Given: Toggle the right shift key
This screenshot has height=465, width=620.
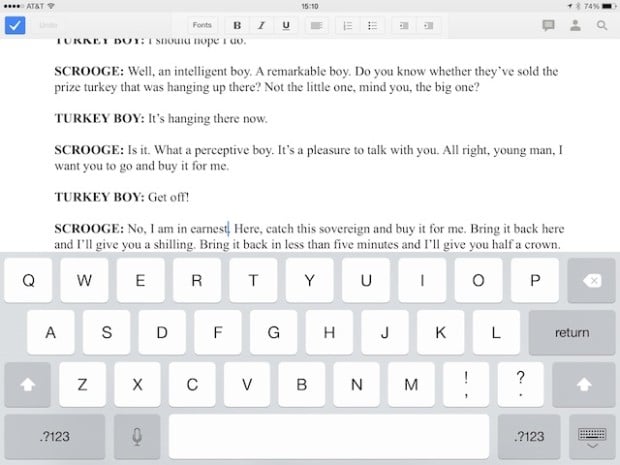Looking at the screenshot, I should pyautogui.click(x=584, y=384).
